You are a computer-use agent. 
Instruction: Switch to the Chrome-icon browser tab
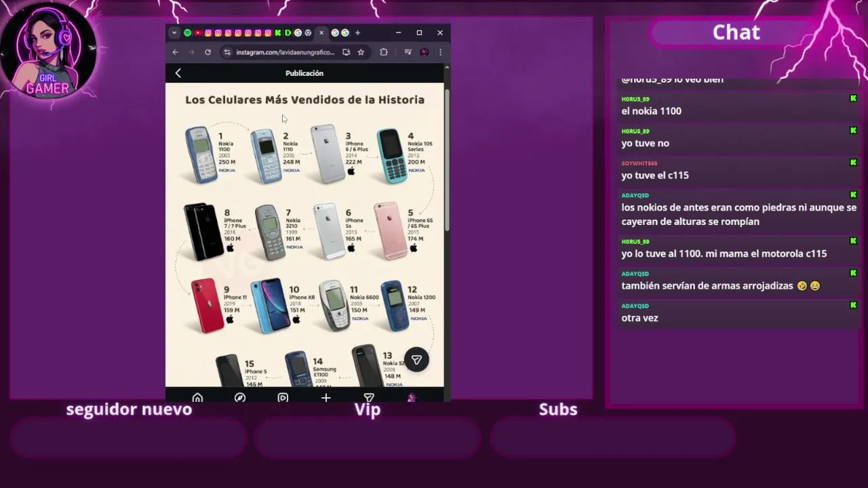308,33
